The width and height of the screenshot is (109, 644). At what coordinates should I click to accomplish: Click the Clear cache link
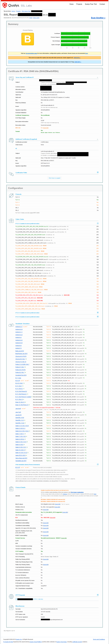(x=36, y=18)
